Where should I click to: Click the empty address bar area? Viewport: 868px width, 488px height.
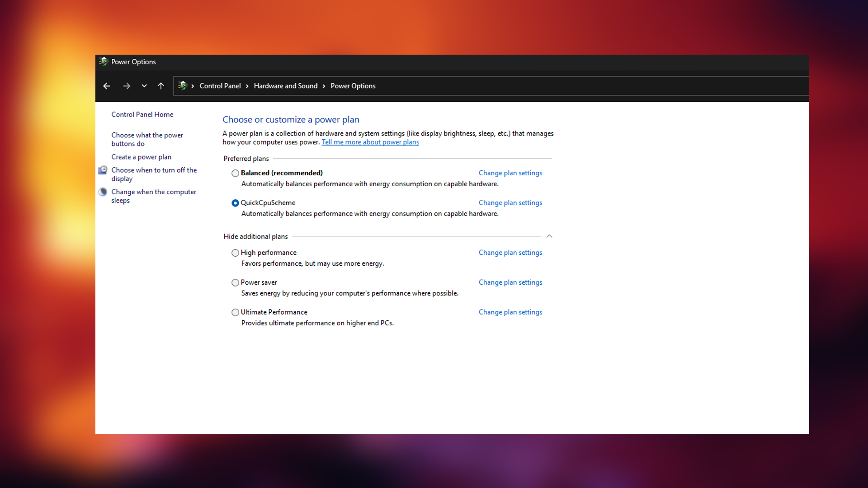588,86
